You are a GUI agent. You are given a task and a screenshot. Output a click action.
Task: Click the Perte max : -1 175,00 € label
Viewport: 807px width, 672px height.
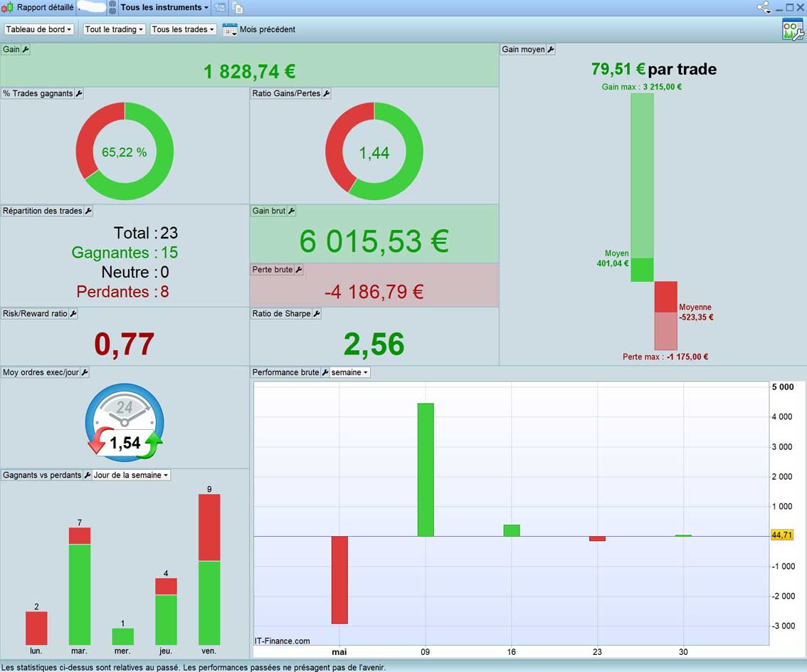click(x=665, y=357)
